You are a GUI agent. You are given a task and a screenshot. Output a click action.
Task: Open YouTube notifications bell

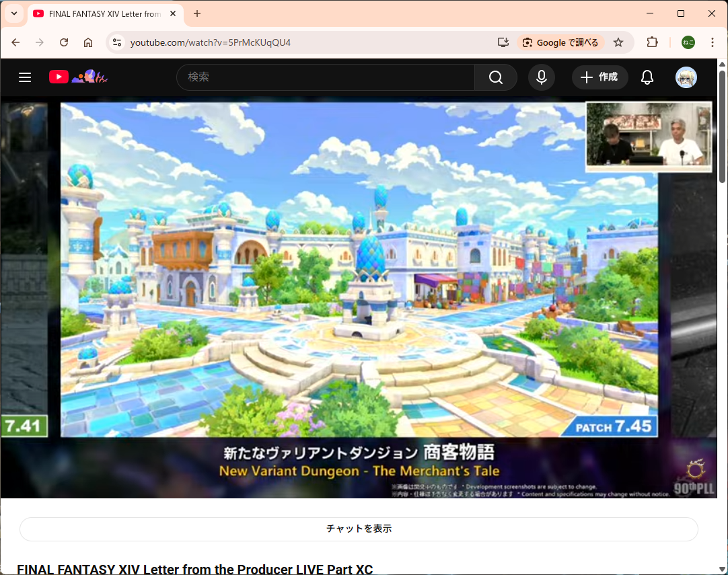click(x=647, y=77)
